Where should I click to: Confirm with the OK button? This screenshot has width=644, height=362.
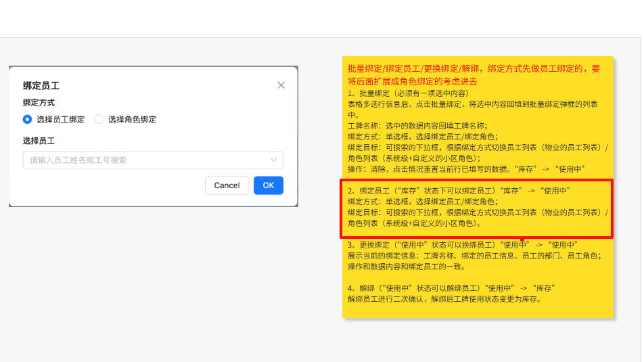[269, 185]
